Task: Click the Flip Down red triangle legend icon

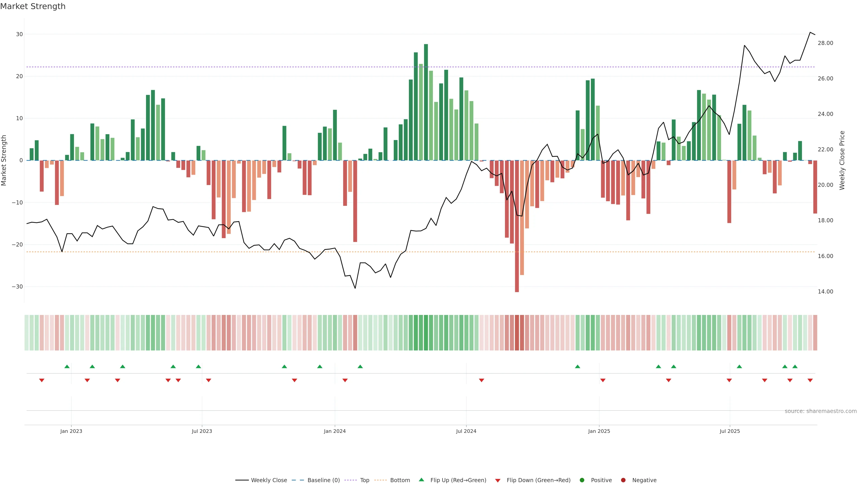Action: tap(498, 480)
